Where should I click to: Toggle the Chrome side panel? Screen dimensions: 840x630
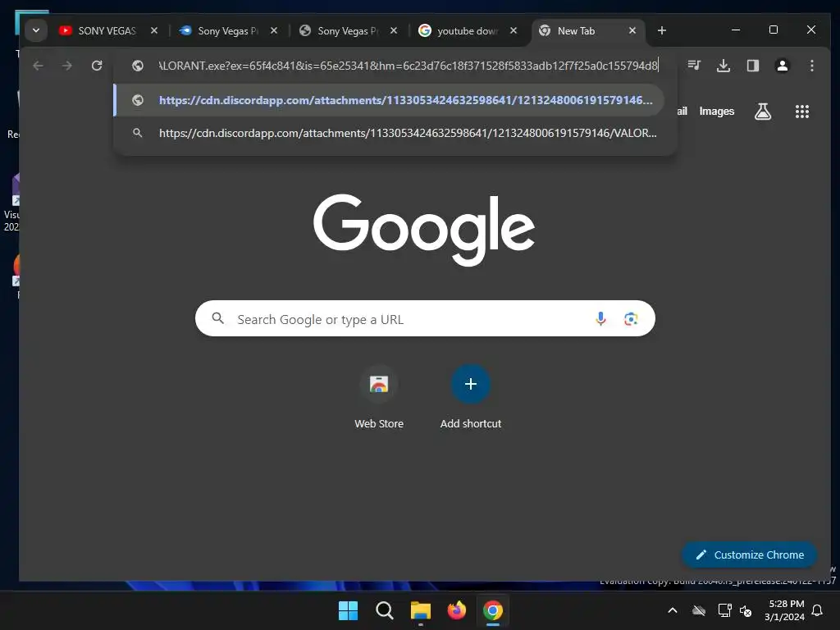pos(753,66)
